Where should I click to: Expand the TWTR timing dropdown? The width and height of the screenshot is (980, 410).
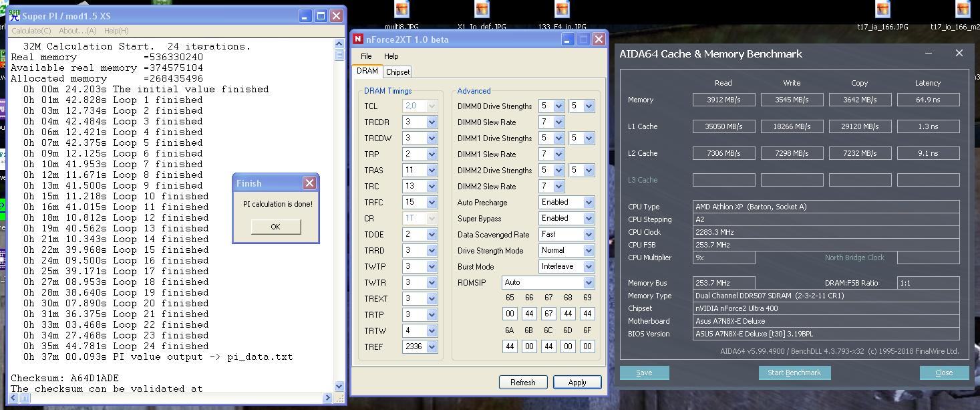pyautogui.click(x=432, y=283)
